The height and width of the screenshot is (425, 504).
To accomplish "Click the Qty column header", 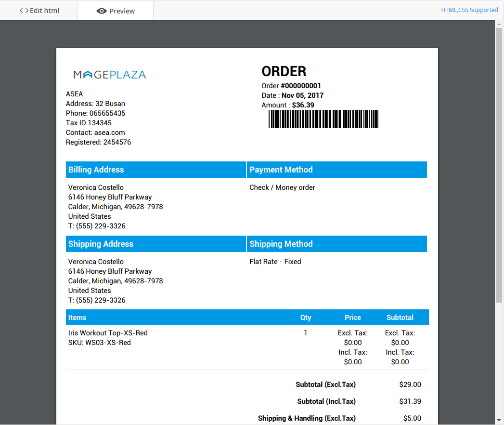I will pyautogui.click(x=306, y=318).
